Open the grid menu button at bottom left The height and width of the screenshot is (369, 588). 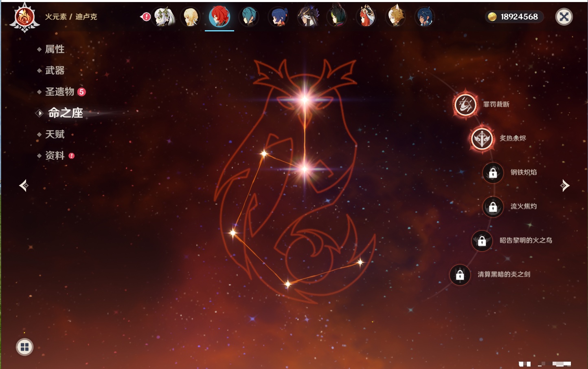click(x=24, y=347)
